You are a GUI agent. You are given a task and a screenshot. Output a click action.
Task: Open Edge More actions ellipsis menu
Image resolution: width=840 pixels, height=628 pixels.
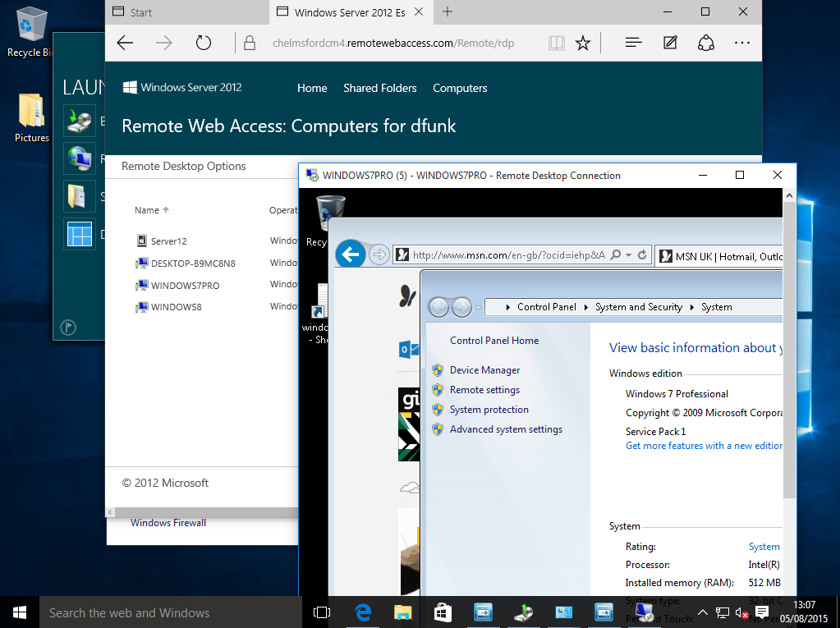click(x=742, y=44)
